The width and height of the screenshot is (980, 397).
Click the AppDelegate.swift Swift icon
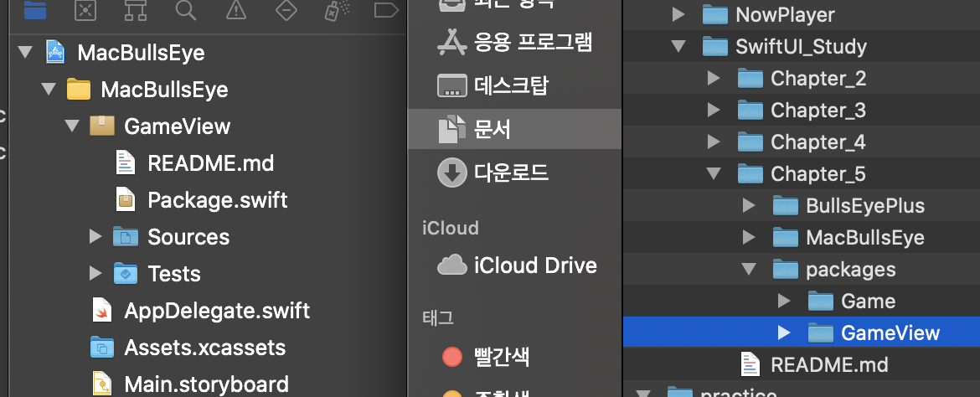[102, 310]
